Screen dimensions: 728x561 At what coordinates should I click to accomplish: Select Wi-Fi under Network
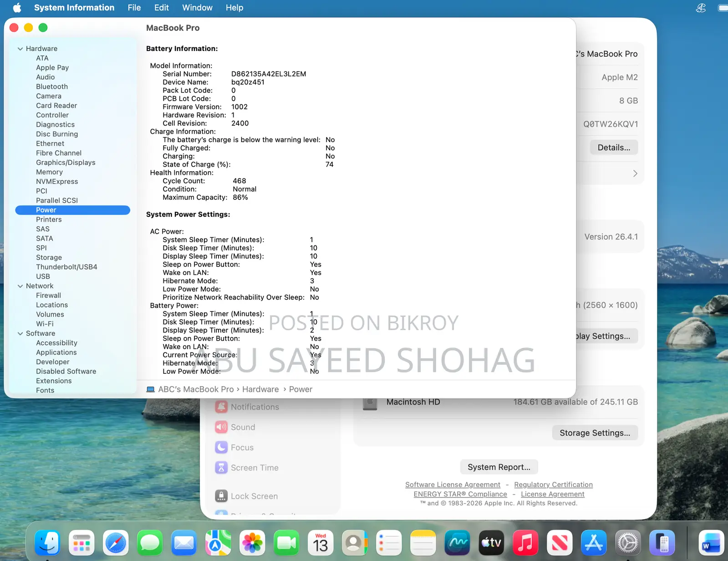(45, 324)
